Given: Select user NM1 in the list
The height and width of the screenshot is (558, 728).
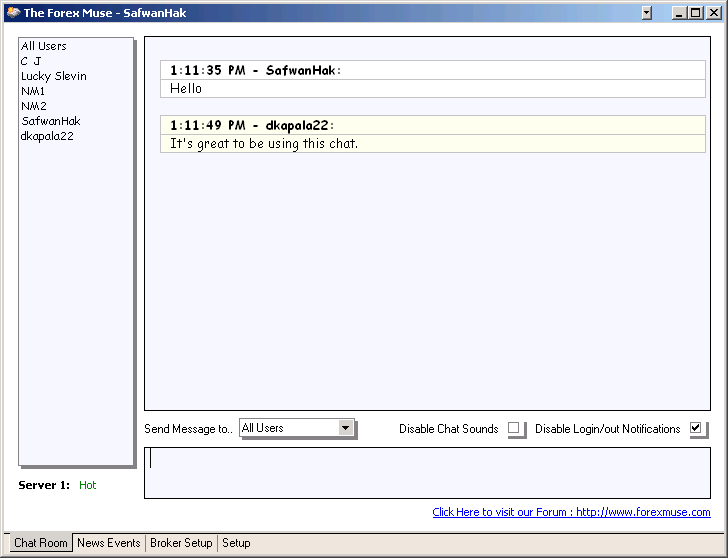Looking at the screenshot, I should click(33, 91).
